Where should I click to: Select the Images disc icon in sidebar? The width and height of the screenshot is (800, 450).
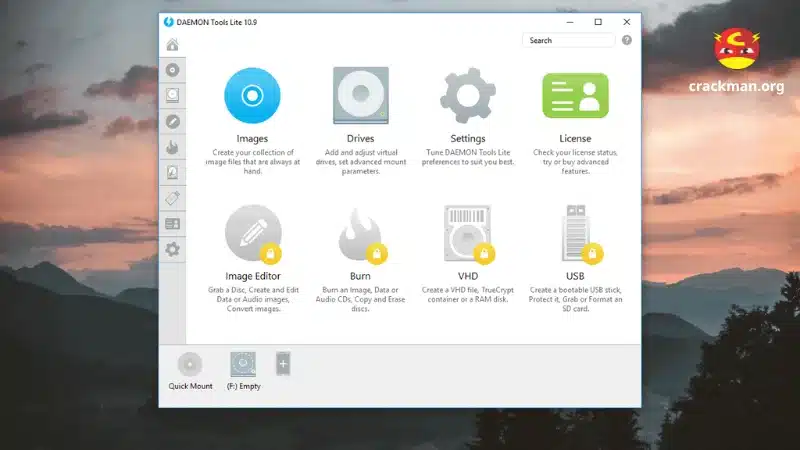click(x=172, y=70)
